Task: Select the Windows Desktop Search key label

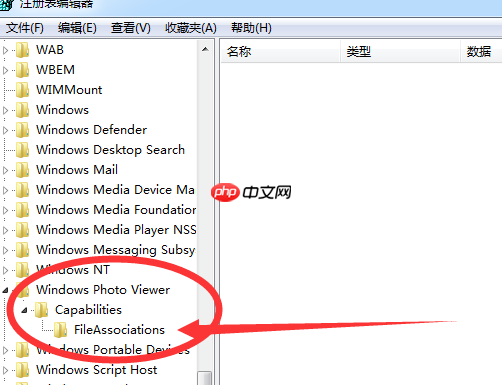Action: pyautogui.click(x=110, y=150)
